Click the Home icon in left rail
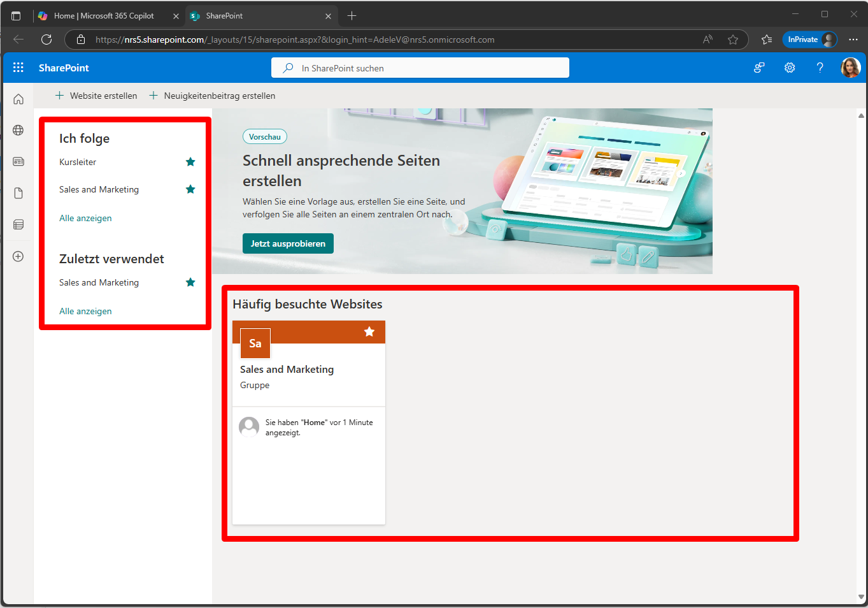 pos(18,99)
